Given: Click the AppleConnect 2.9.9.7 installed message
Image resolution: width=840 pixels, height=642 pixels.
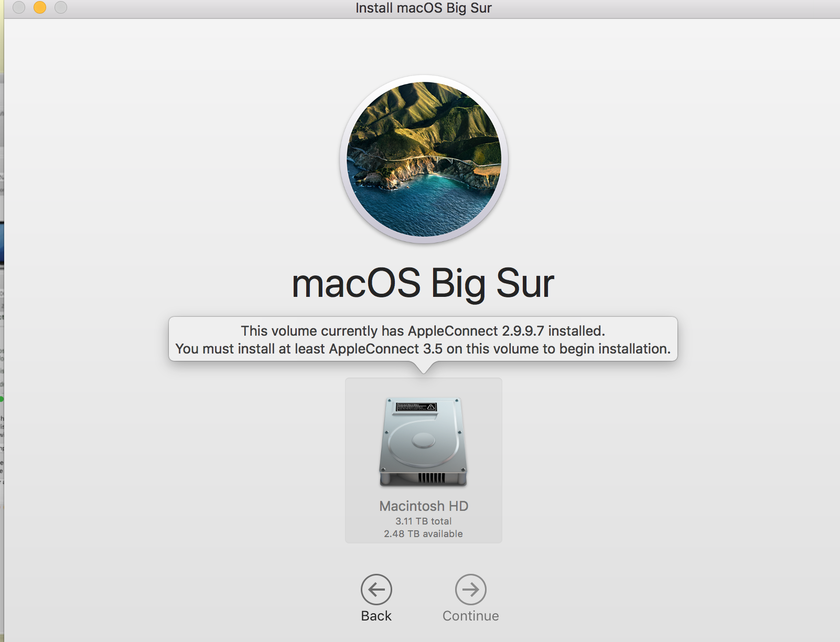Looking at the screenshot, I should (x=423, y=331).
